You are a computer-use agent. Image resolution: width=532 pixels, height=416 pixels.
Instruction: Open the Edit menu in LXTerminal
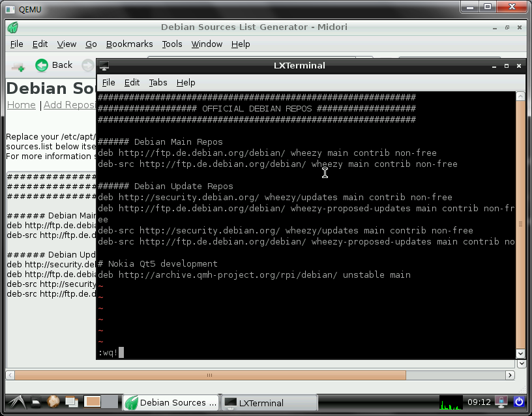tap(132, 82)
